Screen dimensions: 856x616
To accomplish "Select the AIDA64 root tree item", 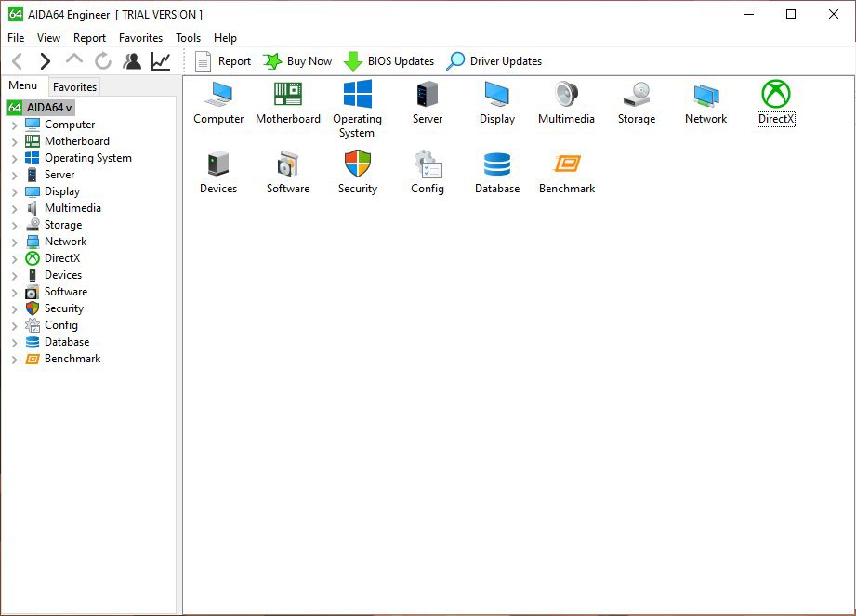I will pyautogui.click(x=40, y=108).
